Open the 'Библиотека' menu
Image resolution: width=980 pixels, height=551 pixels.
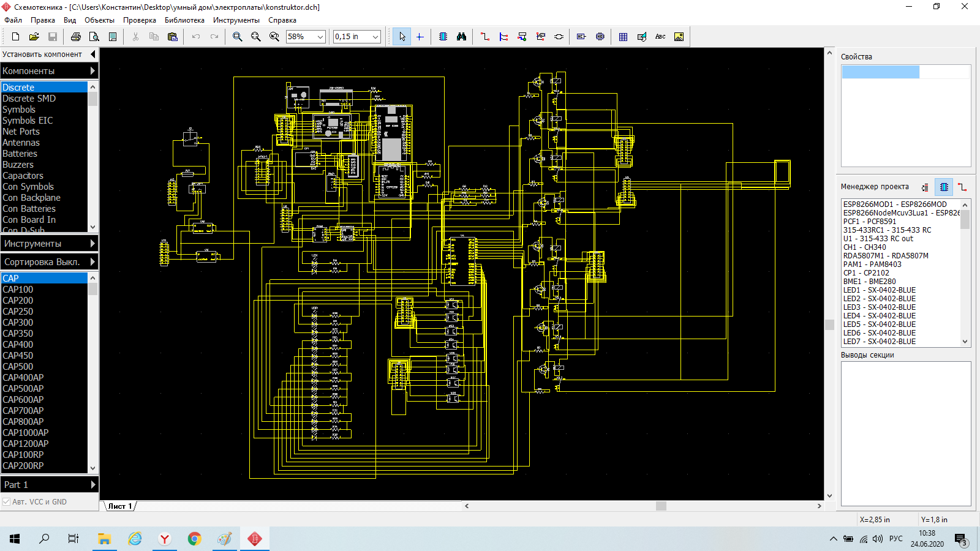click(184, 20)
